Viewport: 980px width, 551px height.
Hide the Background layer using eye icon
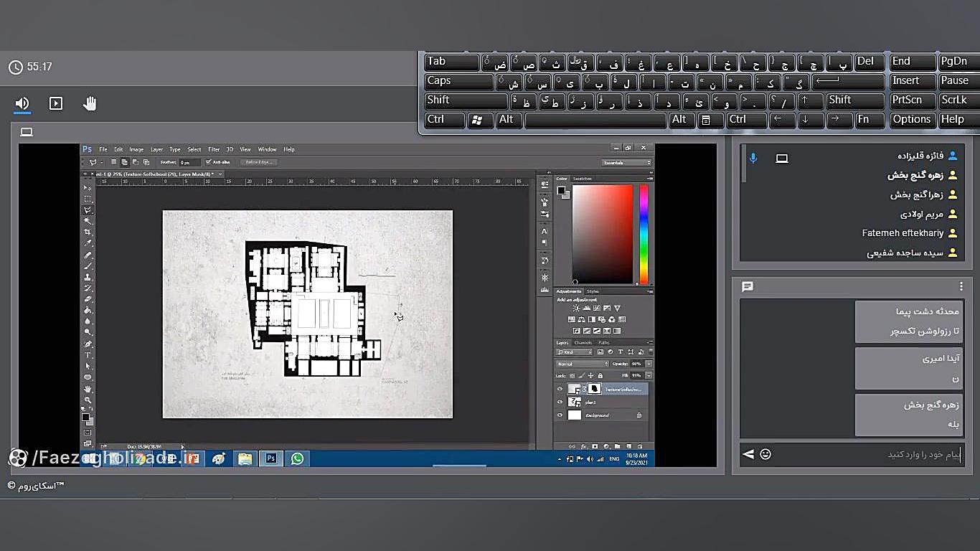point(560,415)
